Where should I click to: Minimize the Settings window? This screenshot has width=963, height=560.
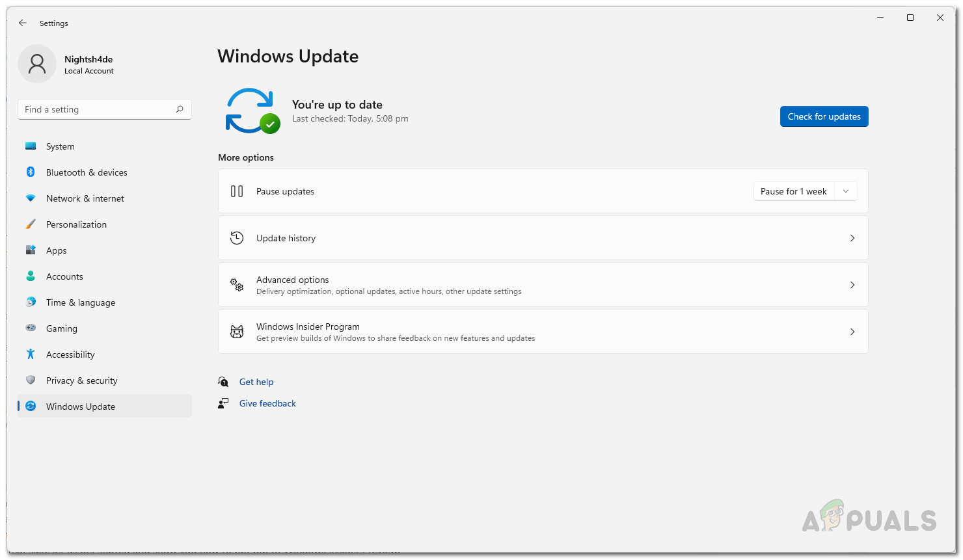point(880,18)
